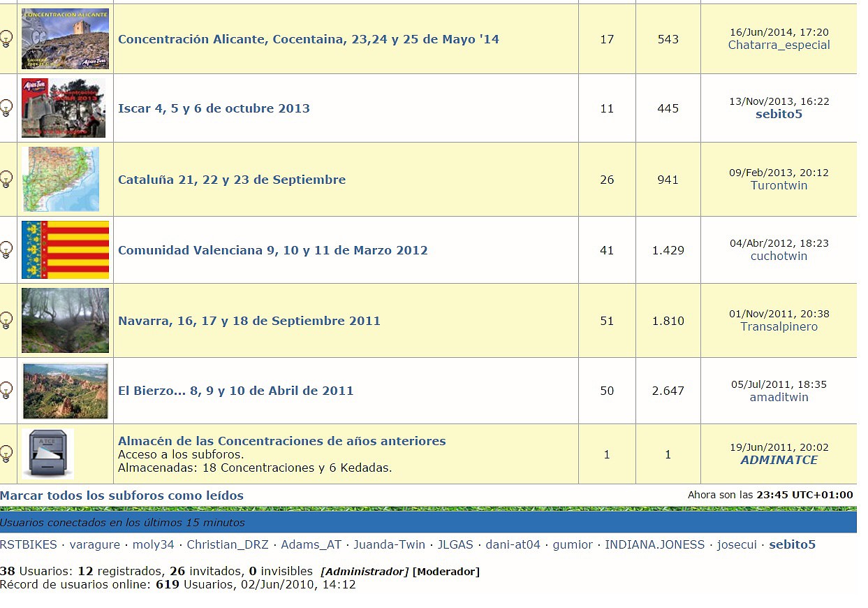View last poster Chatarra_especial profile
The width and height of the screenshot is (868, 608).
click(x=779, y=45)
